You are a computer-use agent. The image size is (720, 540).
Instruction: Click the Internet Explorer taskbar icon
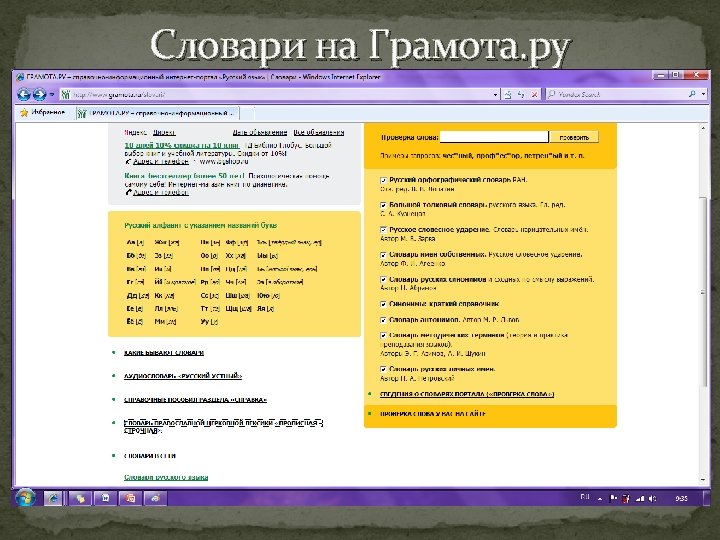click(x=53, y=498)
